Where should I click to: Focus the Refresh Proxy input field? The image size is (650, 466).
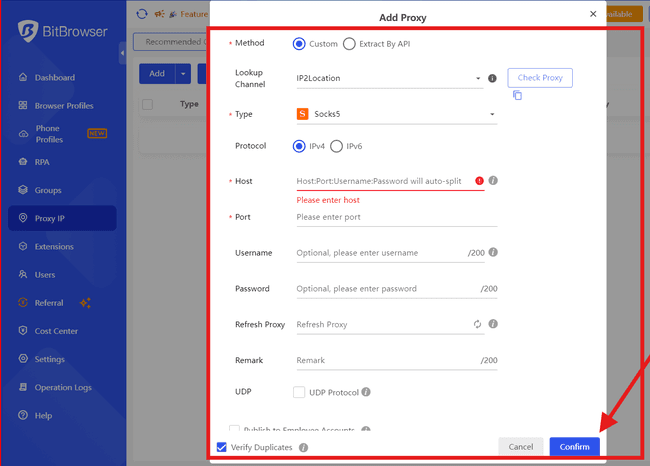coord(390,325)
